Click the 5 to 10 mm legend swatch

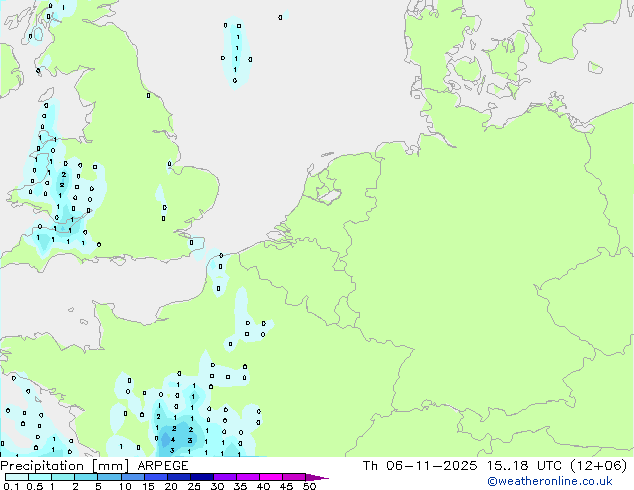point(109,477)
